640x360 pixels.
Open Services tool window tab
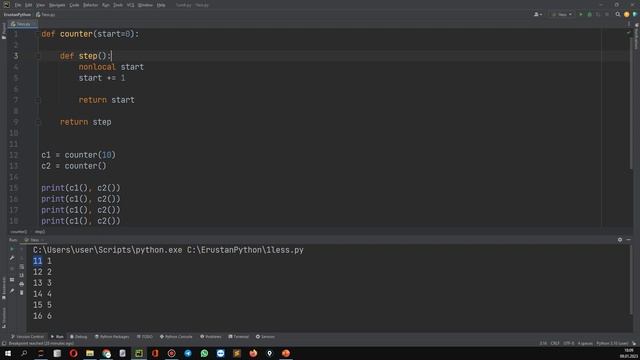click(265, 337)
